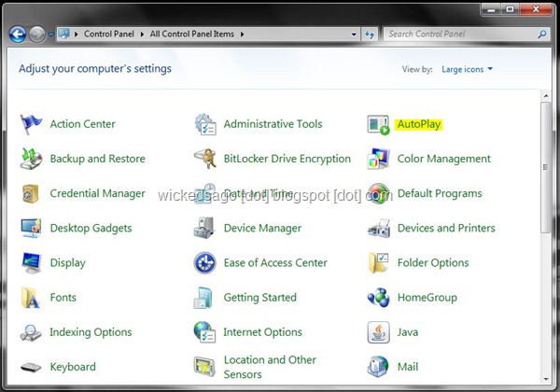Open the Getting Started icon

coord(203,298)
